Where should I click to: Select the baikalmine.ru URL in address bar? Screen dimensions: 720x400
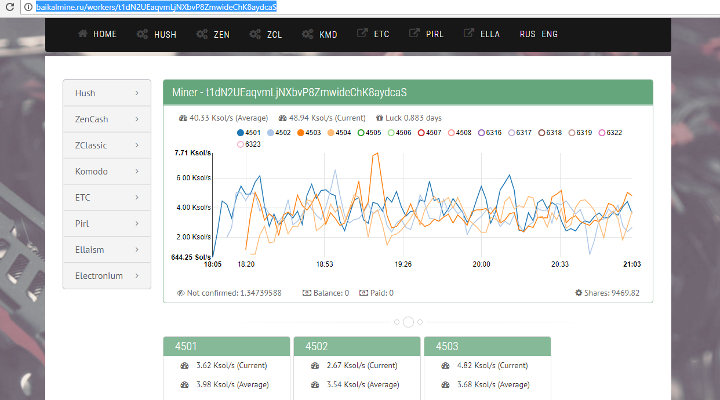(x=156, y=7)
